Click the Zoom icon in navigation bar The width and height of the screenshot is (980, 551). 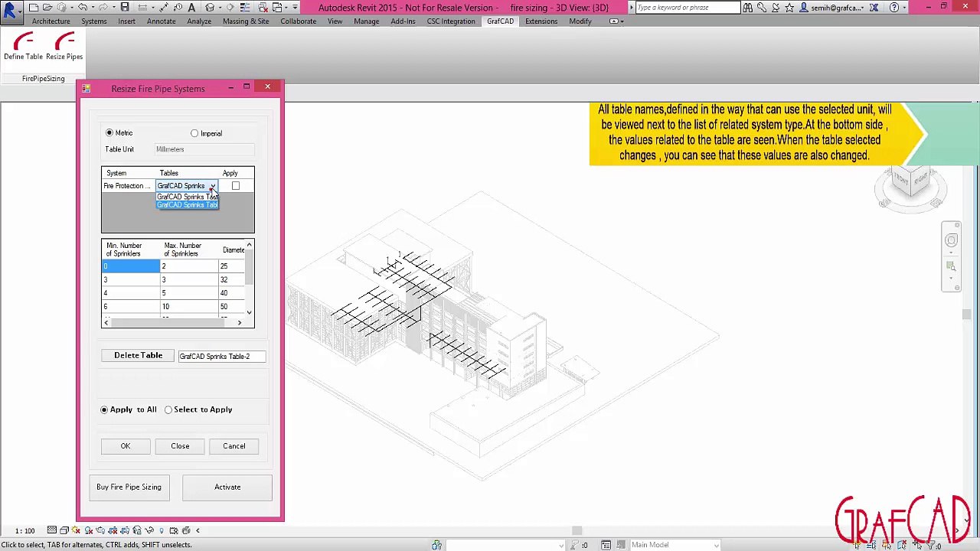click(x=952, y=266)
